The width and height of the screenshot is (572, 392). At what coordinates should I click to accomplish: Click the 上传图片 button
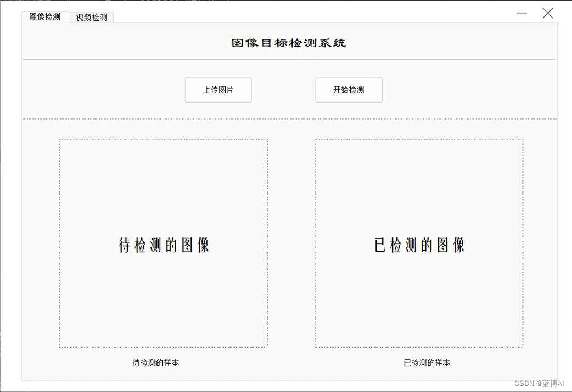[x=218, y=89]
